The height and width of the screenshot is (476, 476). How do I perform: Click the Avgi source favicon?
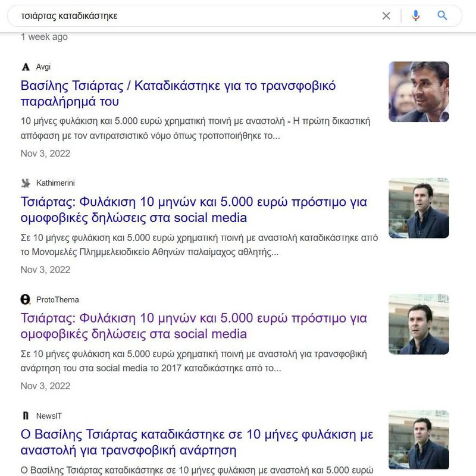point(26,67)
